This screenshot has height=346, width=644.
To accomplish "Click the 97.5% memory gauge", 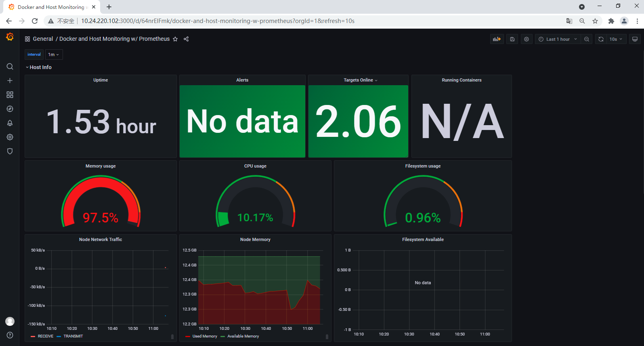I will pyautogui.click(x=101, y=201).
